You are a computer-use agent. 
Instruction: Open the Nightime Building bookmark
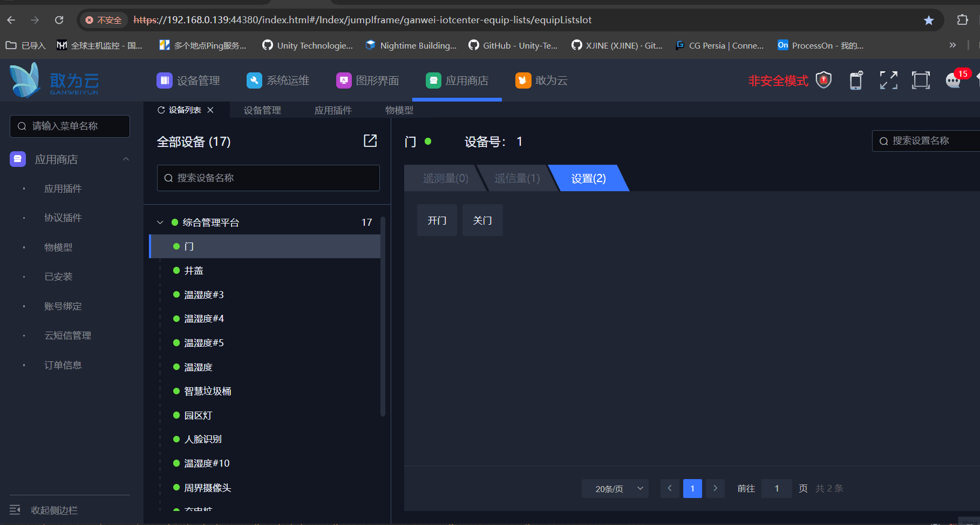tap(411, 45)
